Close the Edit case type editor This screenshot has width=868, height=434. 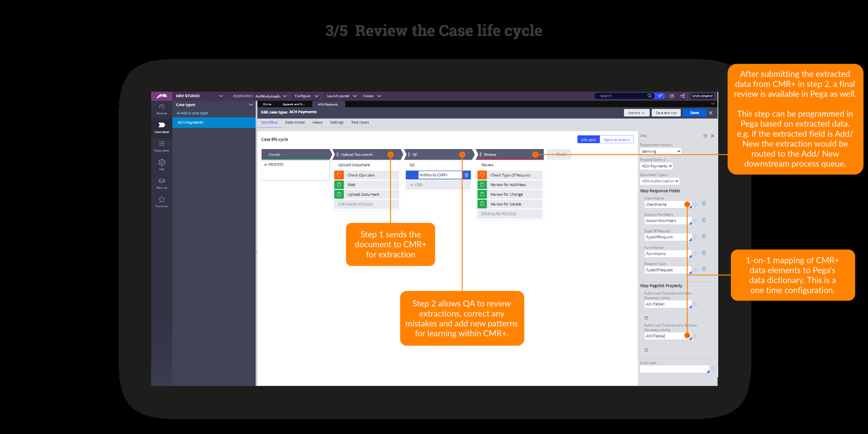[x=711, y=113]
